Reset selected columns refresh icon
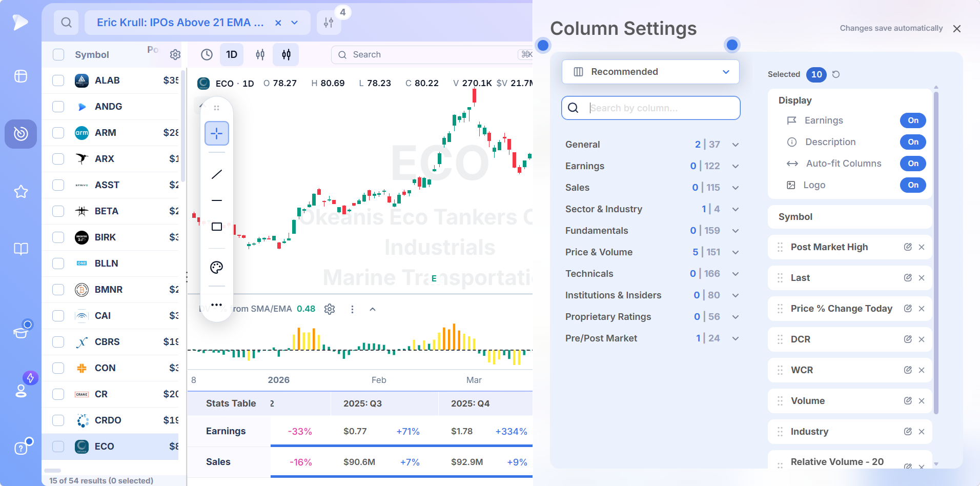This screenshot has height=486, width=980. point(836,74)
